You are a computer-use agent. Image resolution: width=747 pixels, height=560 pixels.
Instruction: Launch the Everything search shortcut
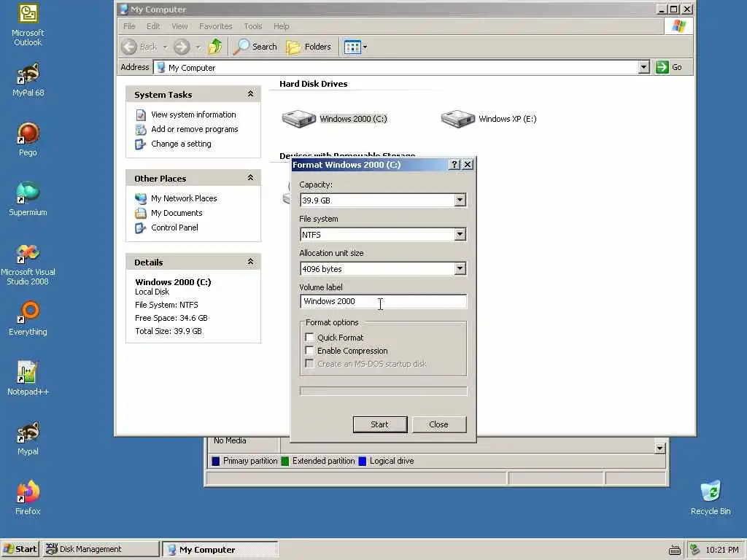(28, 319)
